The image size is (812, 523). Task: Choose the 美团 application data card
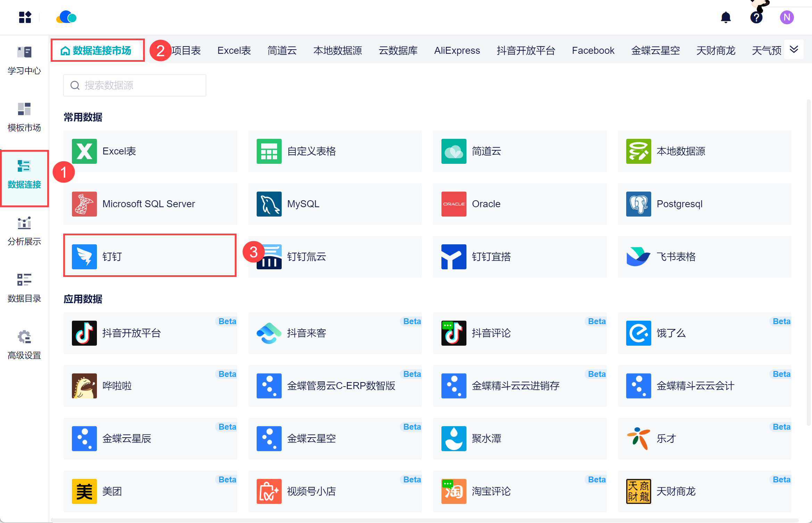pyautogui.click(x=150, y=491)
